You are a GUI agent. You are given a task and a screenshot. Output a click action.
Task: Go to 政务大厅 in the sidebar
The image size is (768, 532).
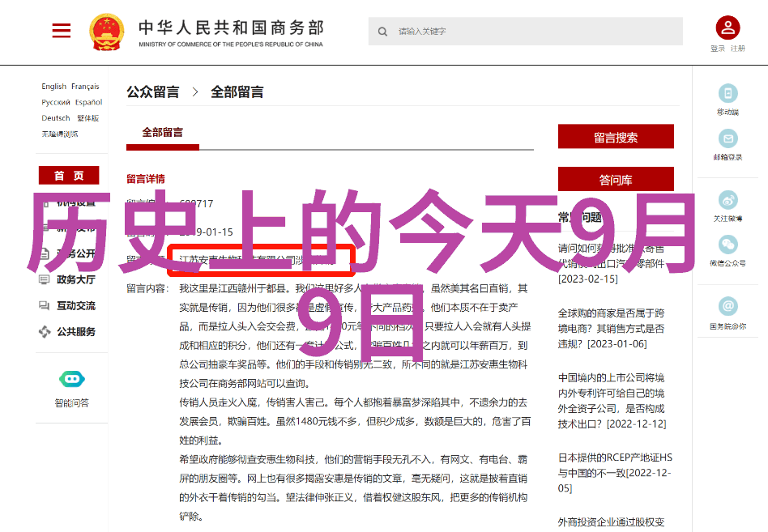[x=75, y=280]
